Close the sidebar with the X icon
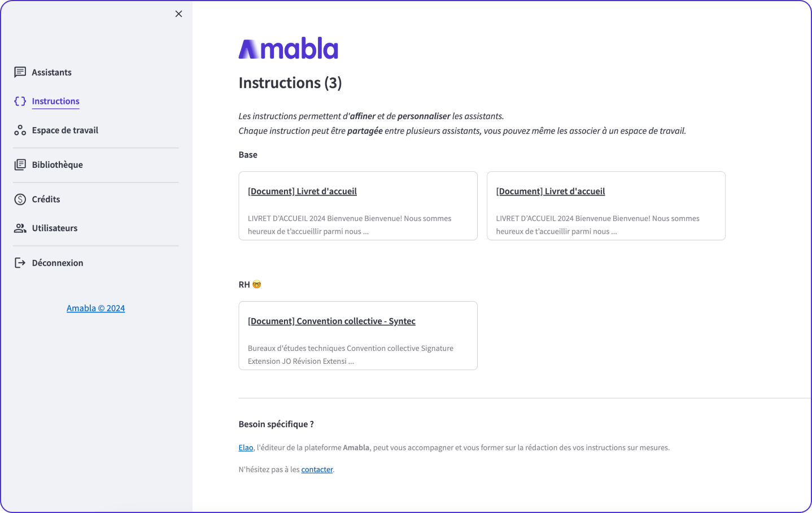Image resolution: width=812 pixels, height=513 pixels. tap(178, 14)
